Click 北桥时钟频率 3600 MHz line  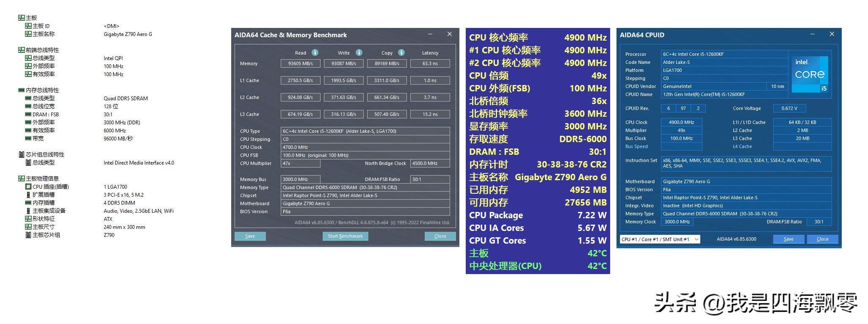point(538,114)
